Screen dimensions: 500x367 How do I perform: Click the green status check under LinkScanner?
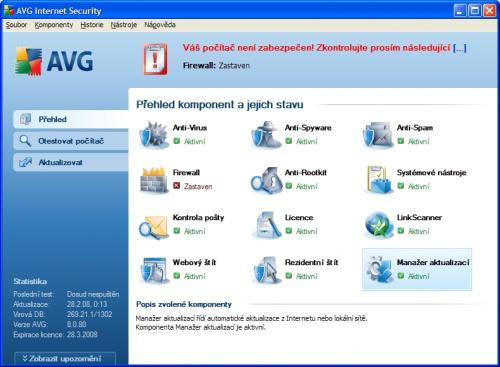(401, 231)
